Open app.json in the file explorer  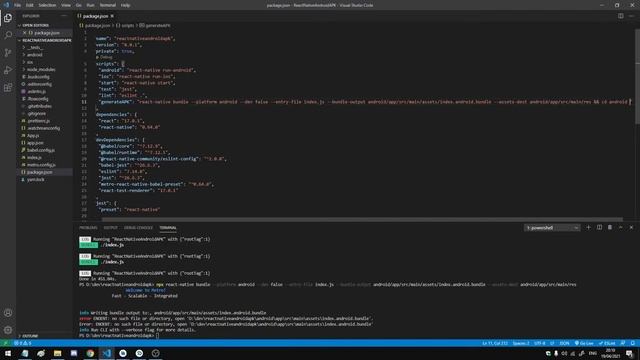pyautogui.click(x=35, y=143)
